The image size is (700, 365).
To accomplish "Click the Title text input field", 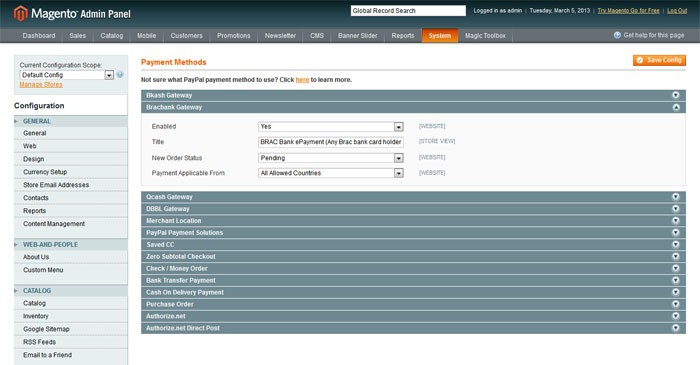I will click(331, 142).
